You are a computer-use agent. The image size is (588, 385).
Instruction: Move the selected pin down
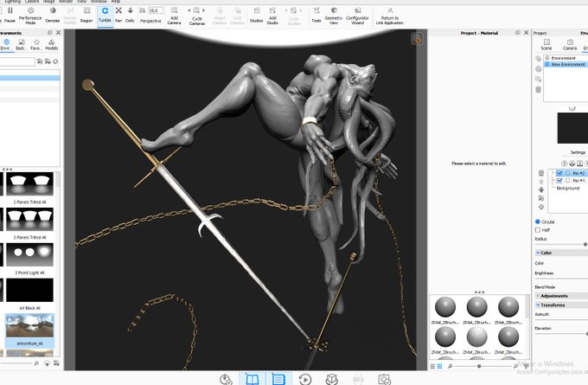tap(541, 189)
